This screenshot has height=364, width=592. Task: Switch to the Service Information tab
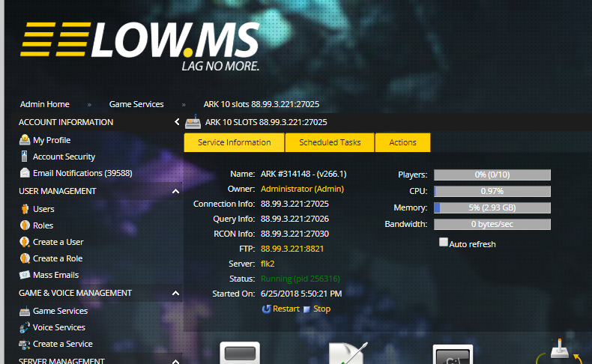(x=234, y=142)
